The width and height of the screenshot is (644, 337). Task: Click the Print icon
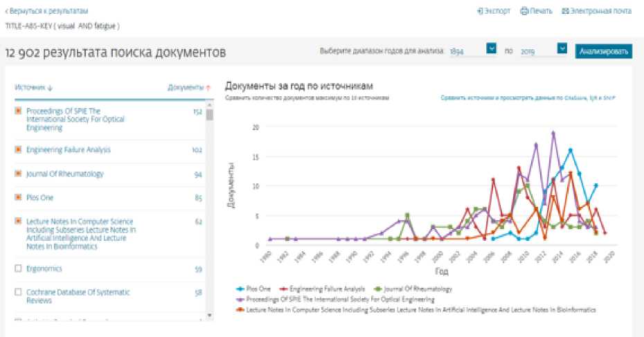tap(524, 11)
